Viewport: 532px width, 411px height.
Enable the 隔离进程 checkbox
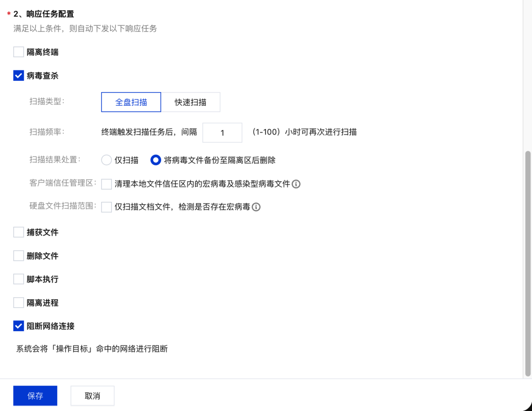pyautogui.click(x=18, y=303)
